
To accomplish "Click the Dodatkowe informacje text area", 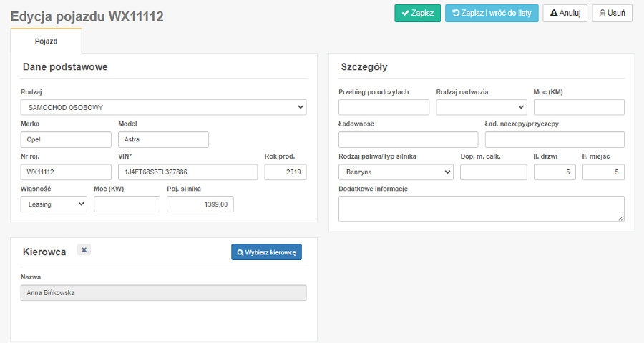I will pos(482,209).
